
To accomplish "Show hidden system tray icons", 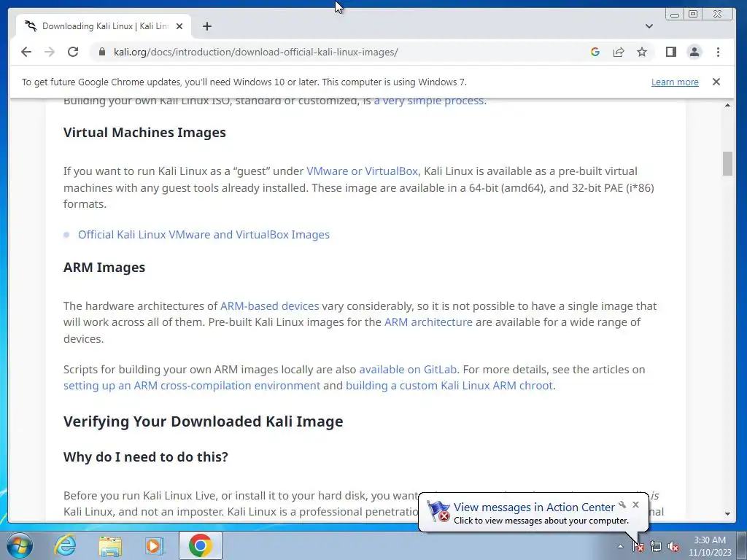I will coord(620,547).
